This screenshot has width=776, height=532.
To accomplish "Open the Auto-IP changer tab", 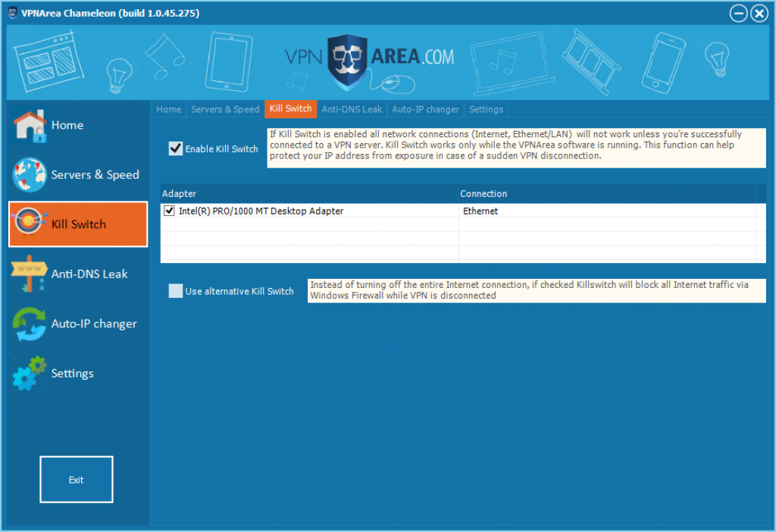I will point(425,109).
